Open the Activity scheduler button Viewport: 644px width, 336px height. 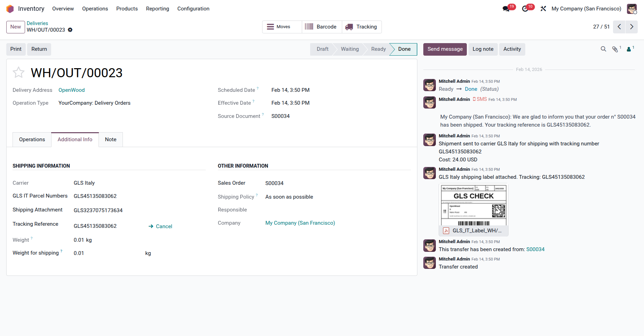[x=512, y=49]
